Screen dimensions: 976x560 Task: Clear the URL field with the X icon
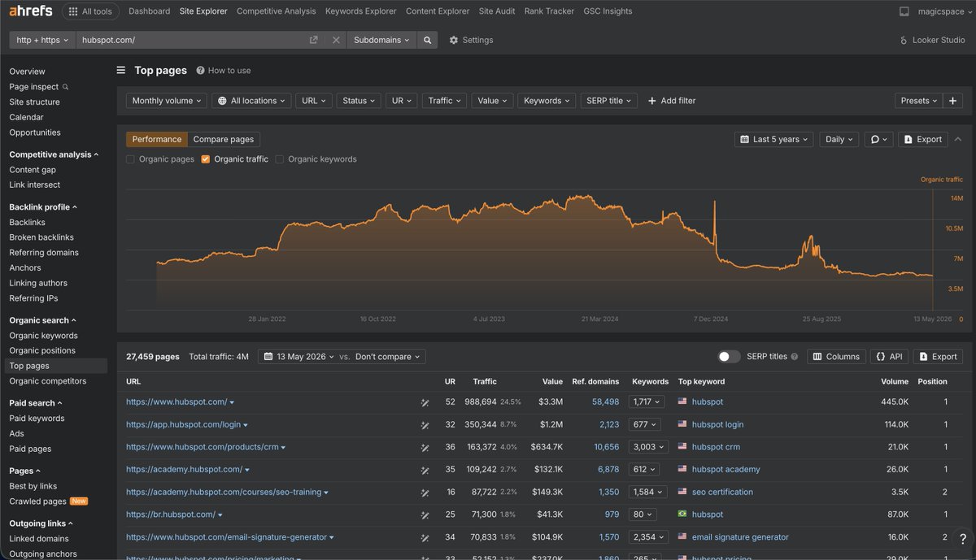336,40
